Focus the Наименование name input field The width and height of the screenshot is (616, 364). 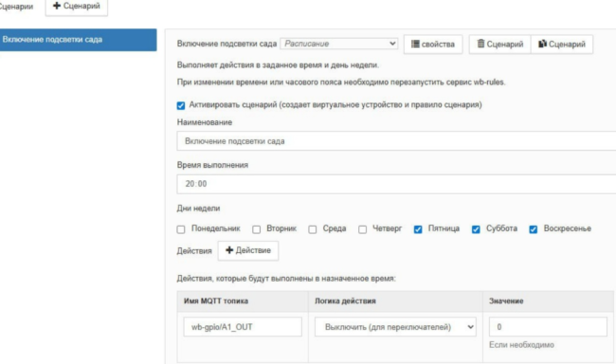(x=396, y=141)
